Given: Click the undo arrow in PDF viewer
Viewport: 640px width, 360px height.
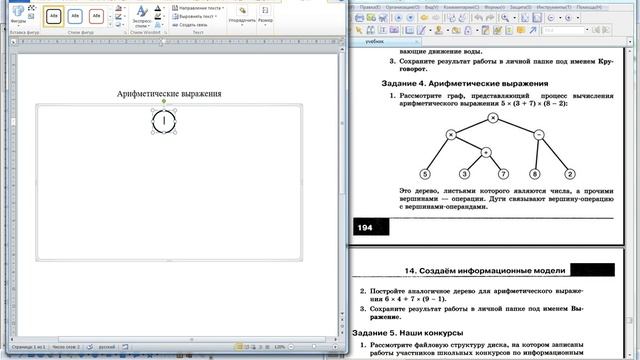Looking at the screenshot, I should click(478, 18).
